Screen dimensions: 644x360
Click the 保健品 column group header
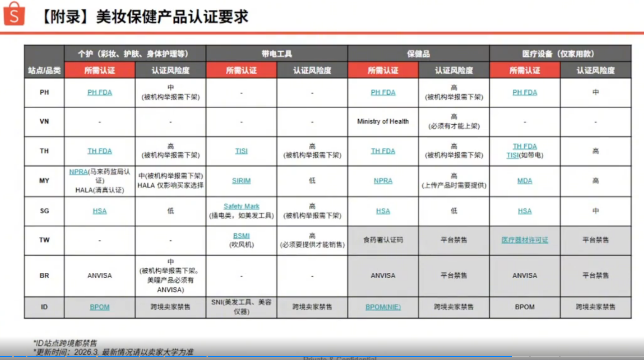[419, 54]
